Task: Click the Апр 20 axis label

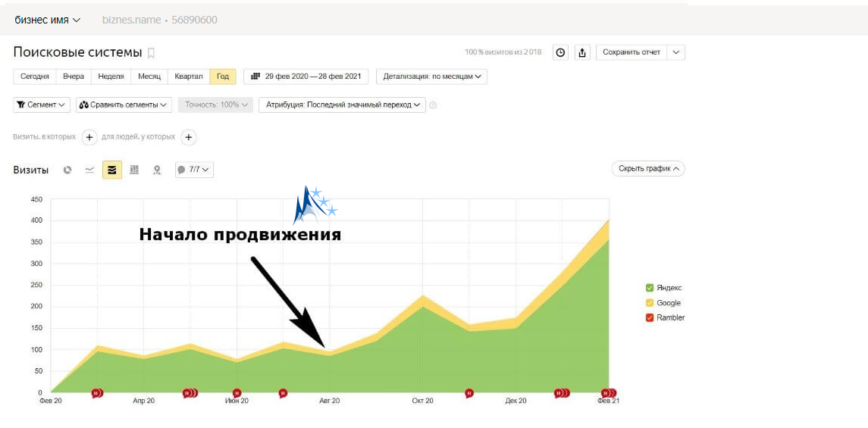Action: [x=144, y=401]
